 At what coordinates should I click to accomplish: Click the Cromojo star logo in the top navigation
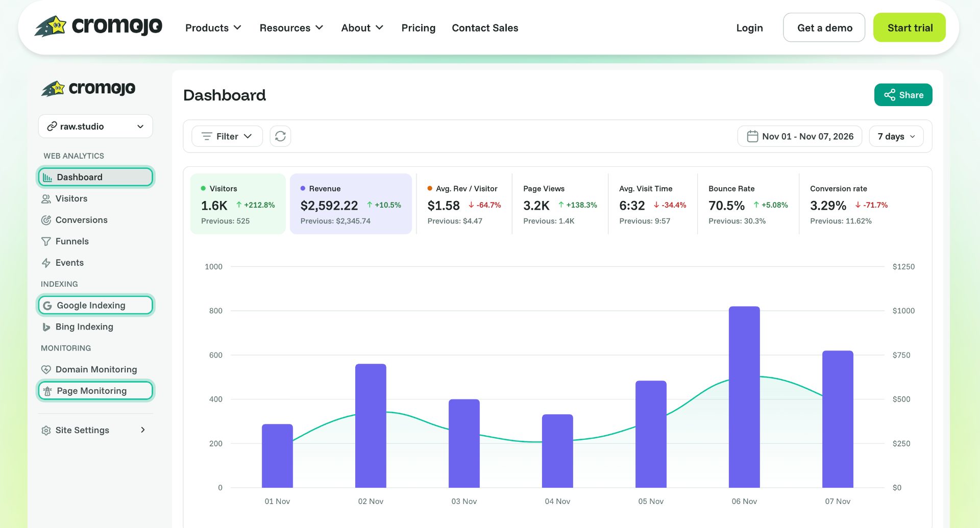pos(51,26)
